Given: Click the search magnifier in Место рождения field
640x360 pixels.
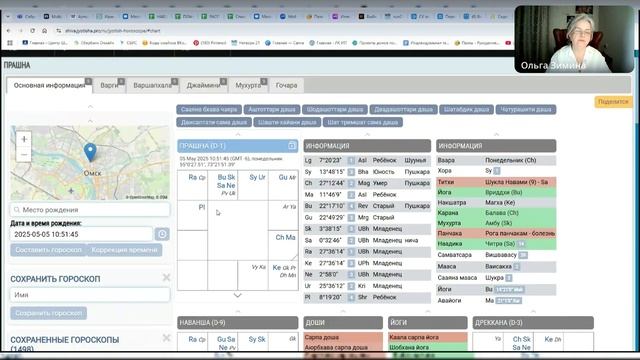Looking at the screenshot, I should click(17, 210).
